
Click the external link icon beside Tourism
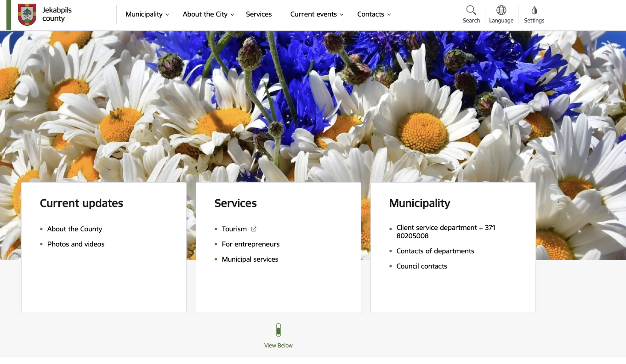point(254,229)
